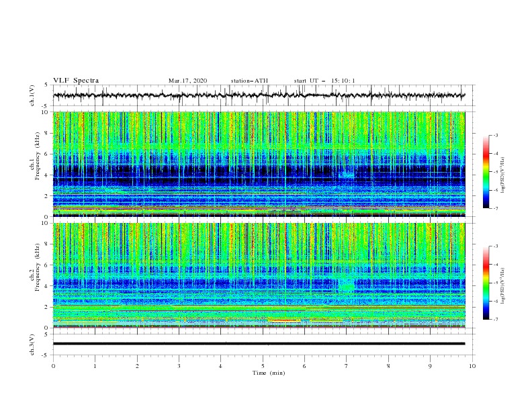The image size is (532, 411).
Task: Select the "ch.1 Frequency (kHz)" axis label
Action: [x=35, y=156]
